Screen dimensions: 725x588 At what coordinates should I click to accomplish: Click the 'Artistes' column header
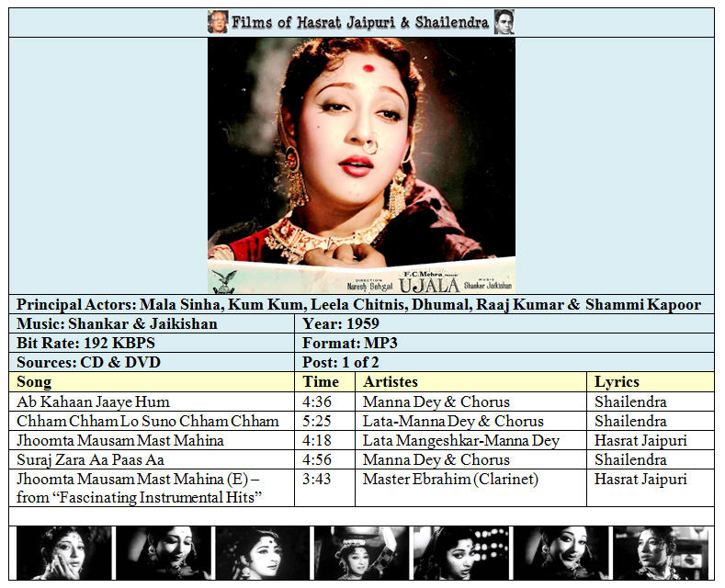point(470,382)
